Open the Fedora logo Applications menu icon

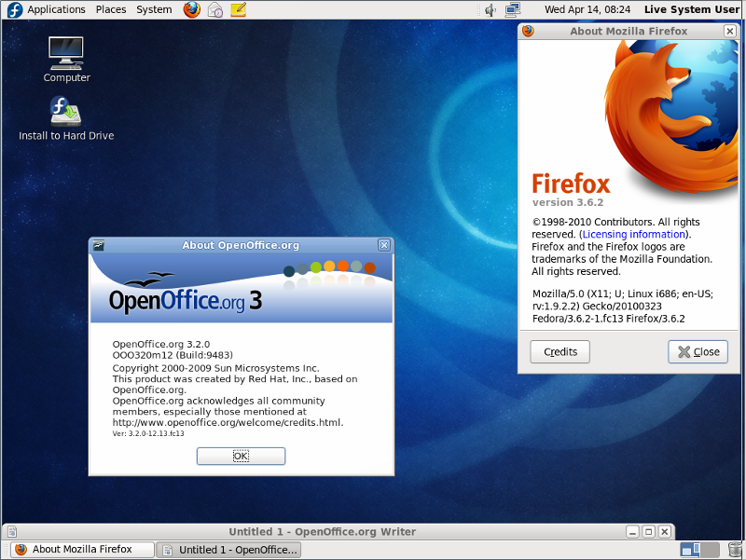point(15,9)
